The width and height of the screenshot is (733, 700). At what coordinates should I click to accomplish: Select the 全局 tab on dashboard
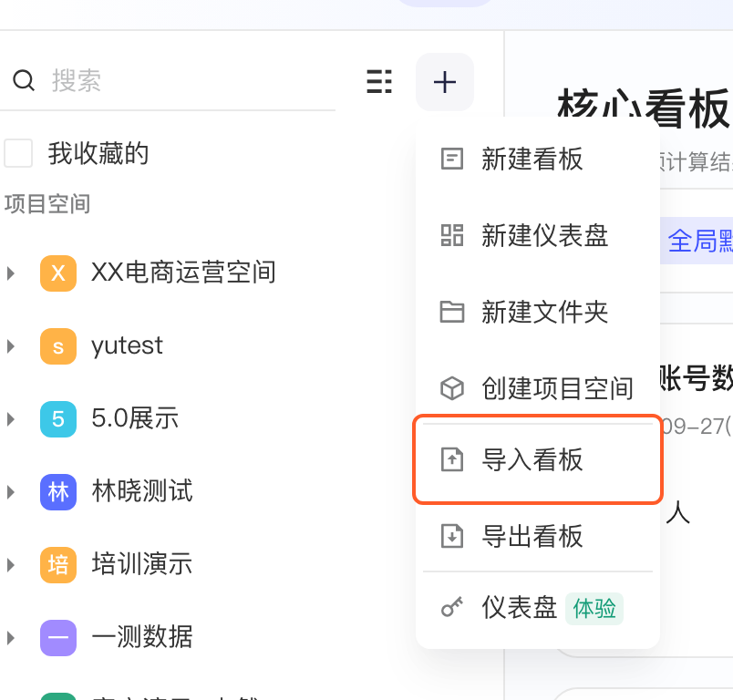[x=696, y=241]
